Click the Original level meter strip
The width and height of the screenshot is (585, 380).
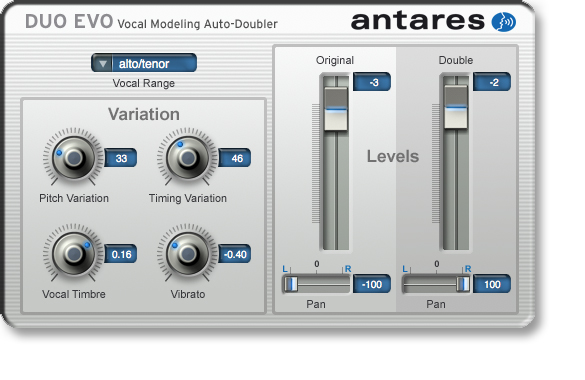tap(316, 164)
